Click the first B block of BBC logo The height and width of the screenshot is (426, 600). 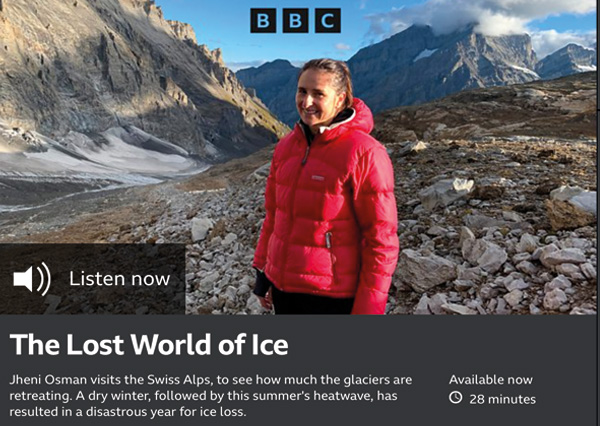pyautogui.click(x=263, y=20)
